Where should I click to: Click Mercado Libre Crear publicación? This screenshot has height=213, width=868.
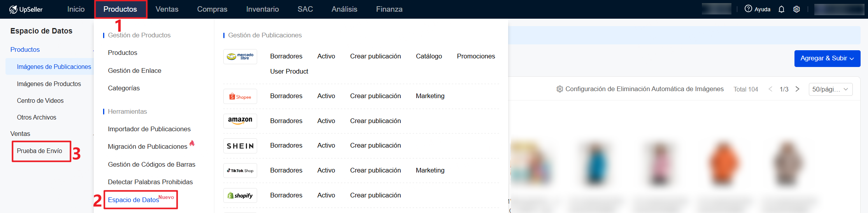coord(375,56)
